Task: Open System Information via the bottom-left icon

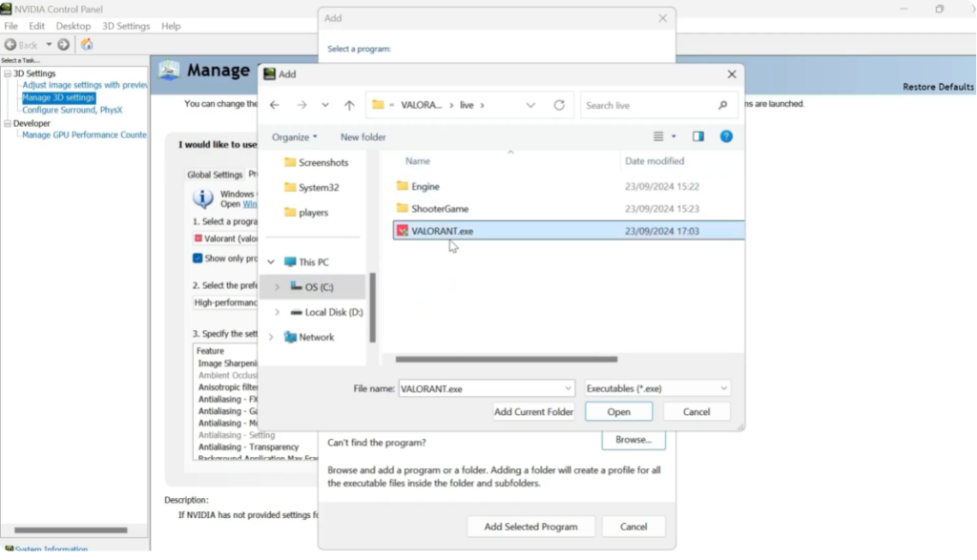Action: [x=10, y=550]
